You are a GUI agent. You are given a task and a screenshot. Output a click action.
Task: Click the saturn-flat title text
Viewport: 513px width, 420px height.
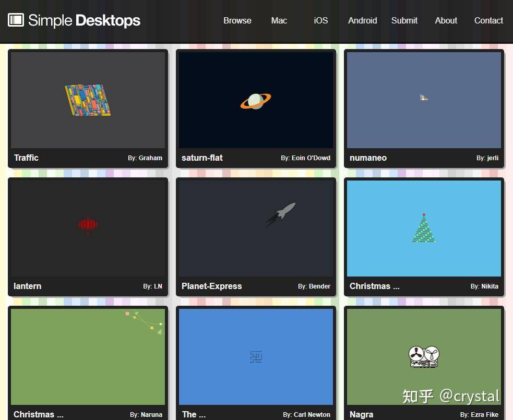point(202,158)
